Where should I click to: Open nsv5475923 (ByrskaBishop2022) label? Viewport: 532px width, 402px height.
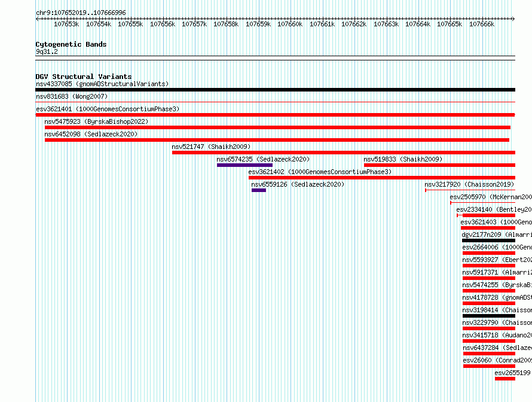pyautogui.click(x=96, y=121)
